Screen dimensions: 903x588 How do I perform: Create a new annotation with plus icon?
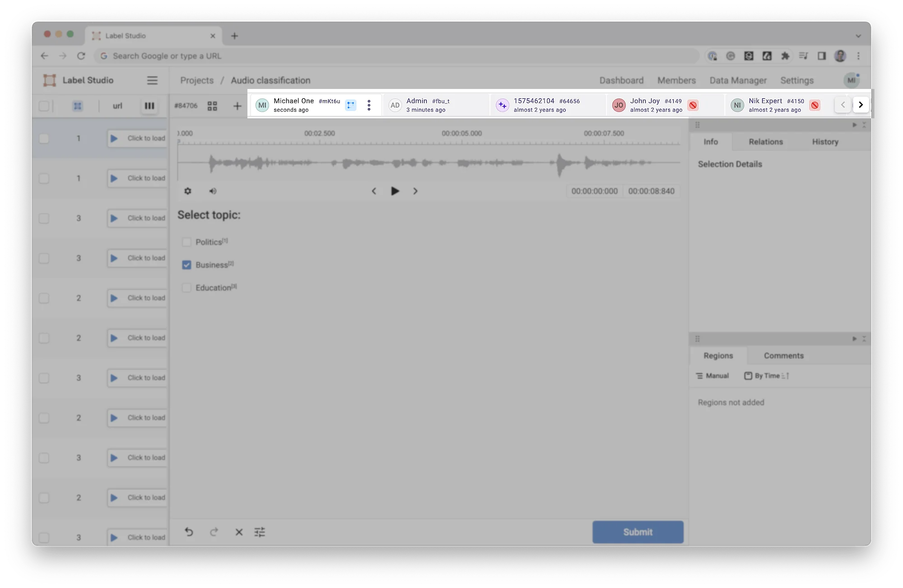(237, 106)
